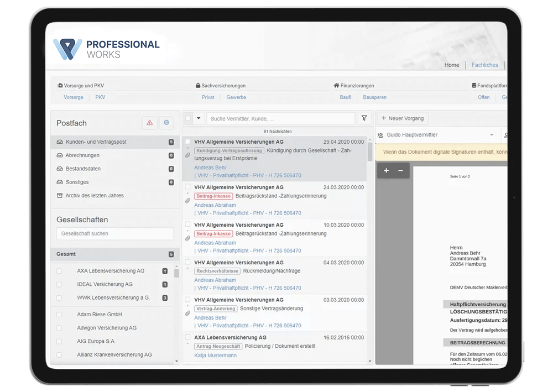Viewport: 553px width, 392px height.
Task: Tick the IDEAL Versicherung AG checkbox
Action: (59, 285)
